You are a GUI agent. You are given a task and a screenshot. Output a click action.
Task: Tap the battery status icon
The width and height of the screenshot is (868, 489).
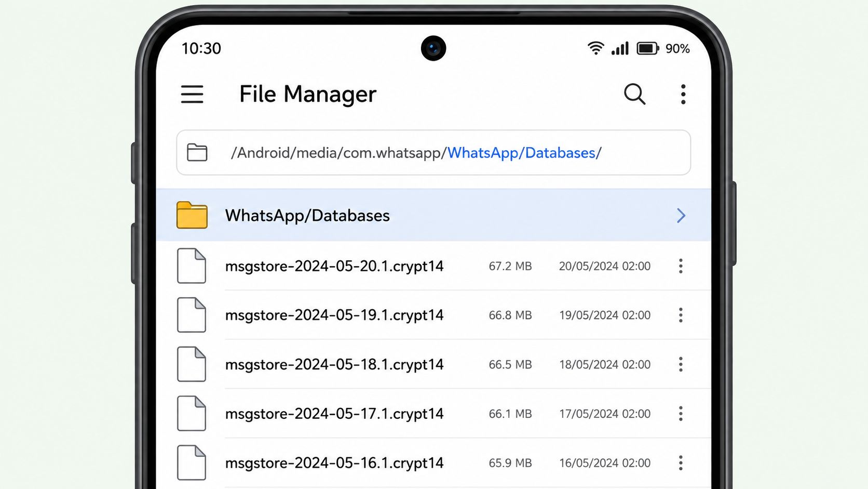648,48
